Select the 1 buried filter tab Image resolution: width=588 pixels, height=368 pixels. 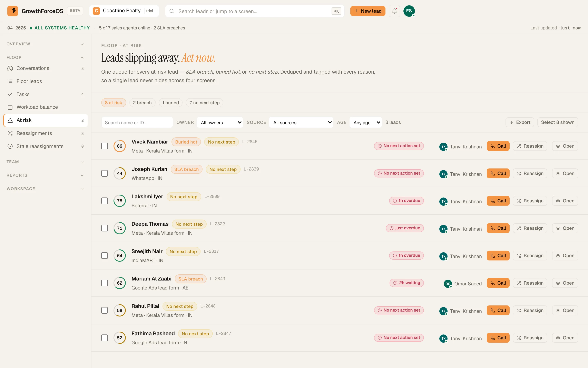point(170,103)
